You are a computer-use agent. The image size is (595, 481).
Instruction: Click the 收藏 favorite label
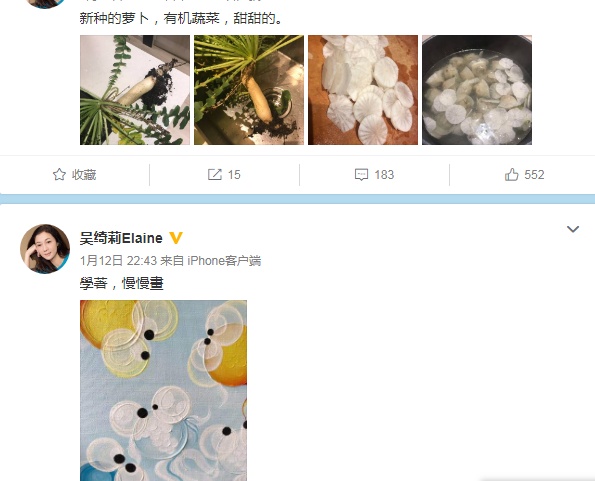[84, 174]
